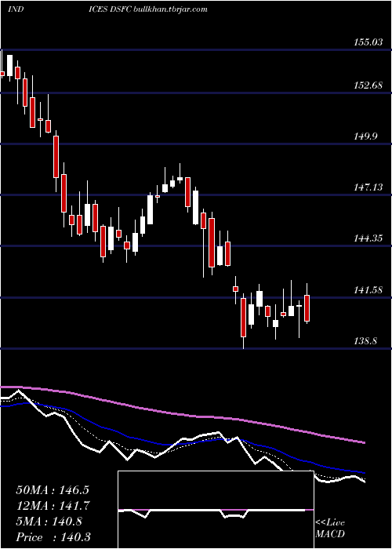Click the bullkhan.tbrjar.com watermark text

[x=171, y=9]
